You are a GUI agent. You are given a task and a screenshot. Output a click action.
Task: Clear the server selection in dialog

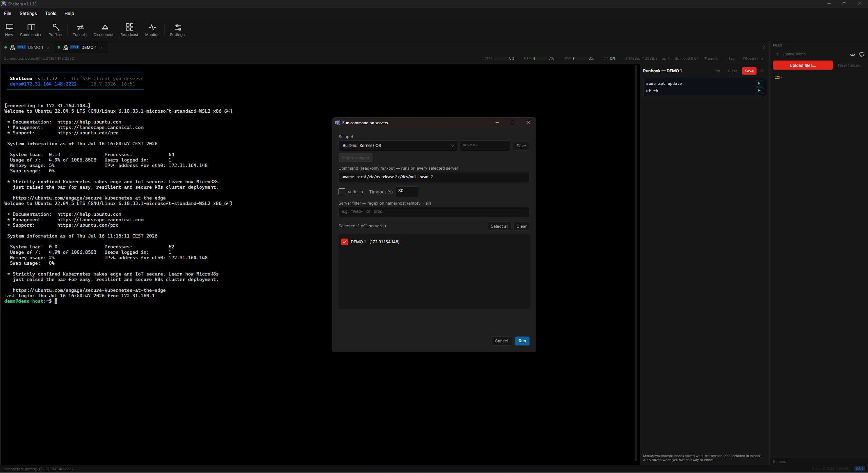click(x=521, y=226)
